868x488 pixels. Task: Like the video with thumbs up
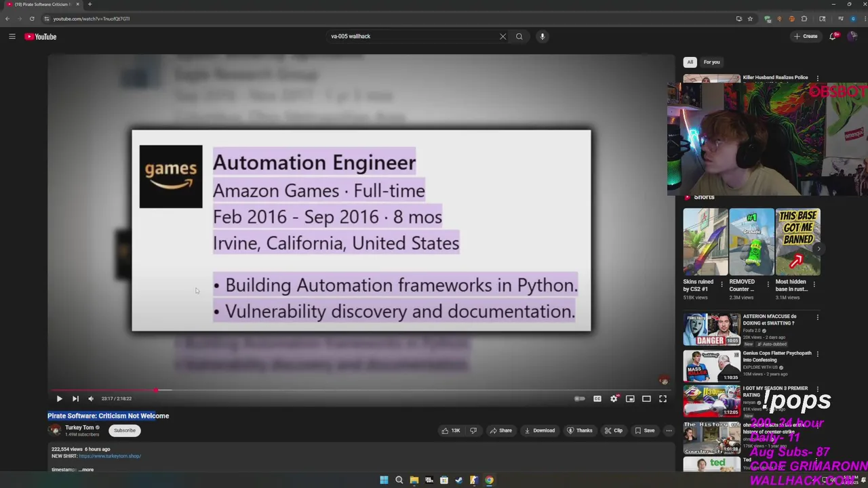coord(451,430)
